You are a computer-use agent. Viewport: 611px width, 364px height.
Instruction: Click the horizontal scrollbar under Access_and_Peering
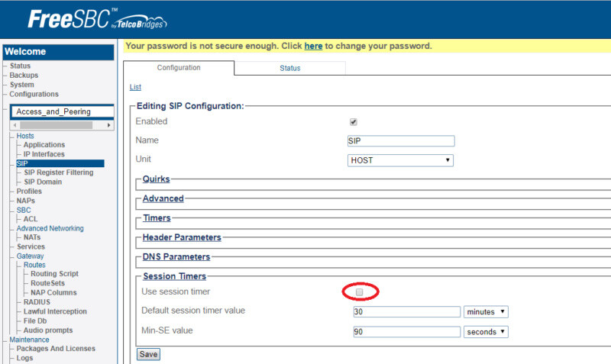(x=56, y=125)
